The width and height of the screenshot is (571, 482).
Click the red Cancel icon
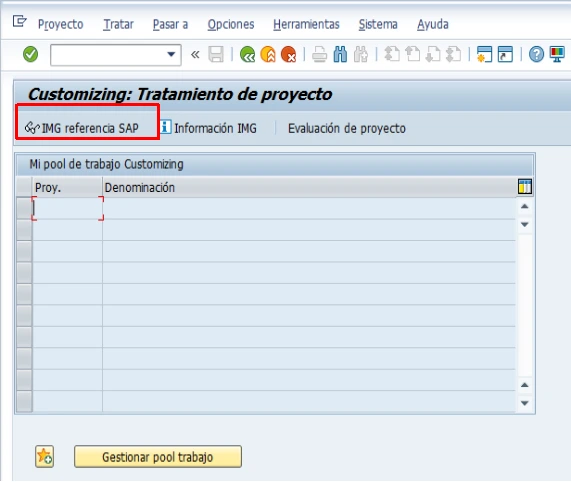point(289,55)
